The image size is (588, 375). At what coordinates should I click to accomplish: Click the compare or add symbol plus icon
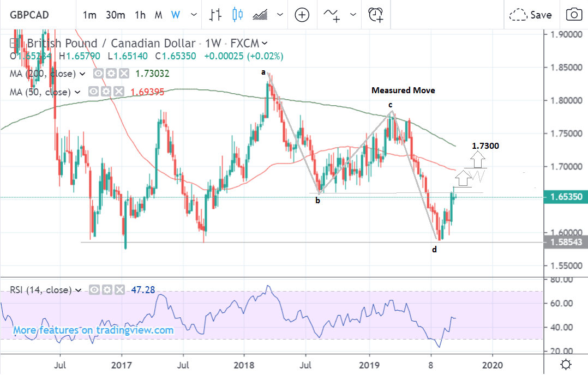[302, 15]
